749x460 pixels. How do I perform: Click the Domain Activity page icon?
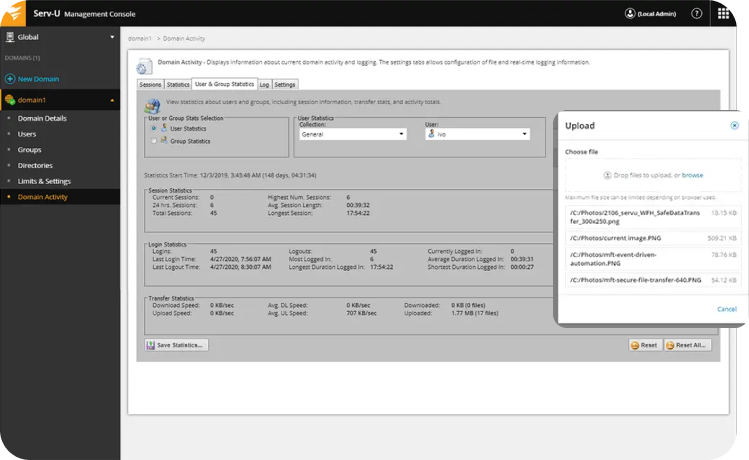pos(144,66)
